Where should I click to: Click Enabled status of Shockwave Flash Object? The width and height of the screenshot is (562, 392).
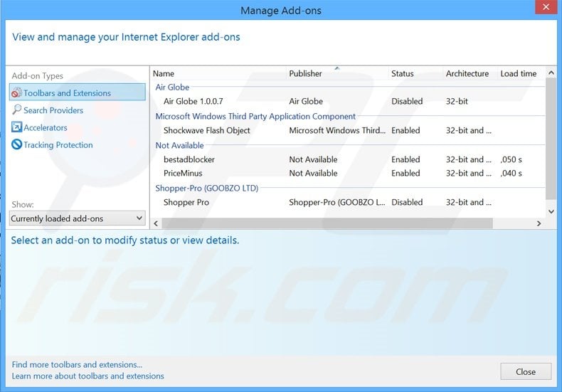pos(405,130)
